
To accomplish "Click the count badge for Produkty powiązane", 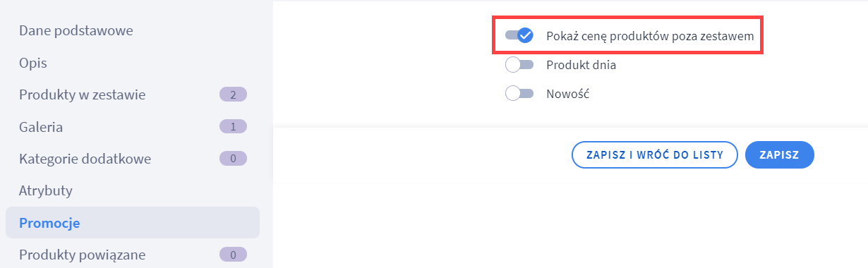I will pos(233,254).
